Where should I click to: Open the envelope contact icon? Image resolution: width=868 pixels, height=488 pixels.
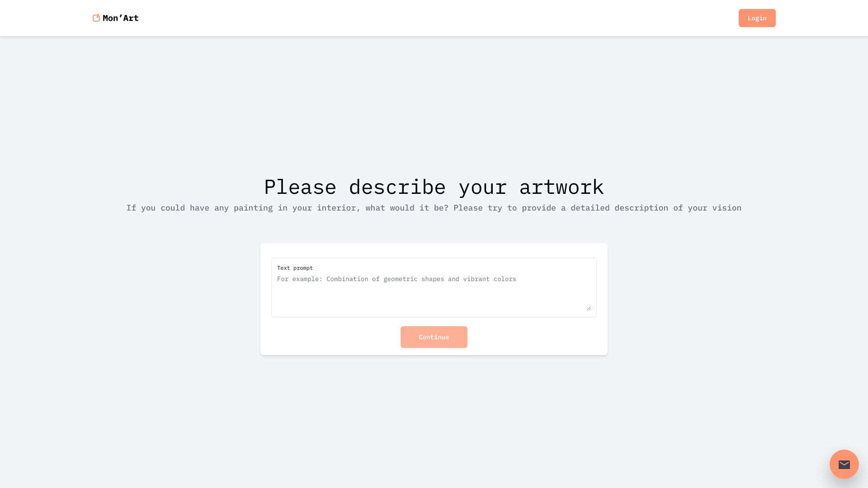pos(844,465)
